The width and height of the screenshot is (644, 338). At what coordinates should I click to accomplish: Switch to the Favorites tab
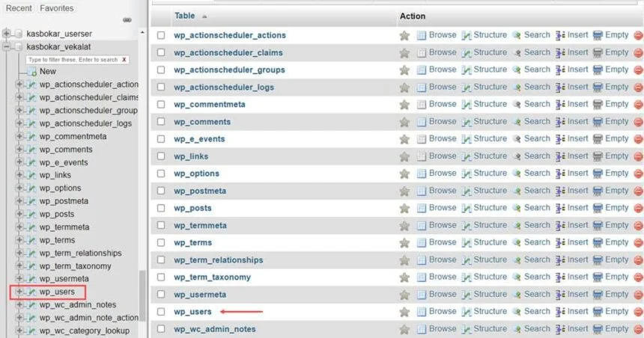[57, 8]
